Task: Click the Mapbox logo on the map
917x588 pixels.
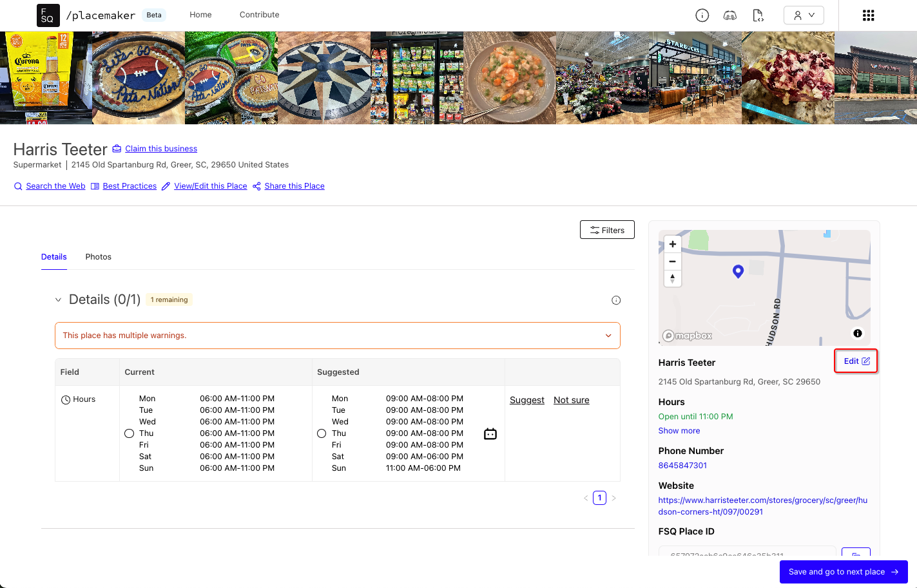Action: pos(688,336)
